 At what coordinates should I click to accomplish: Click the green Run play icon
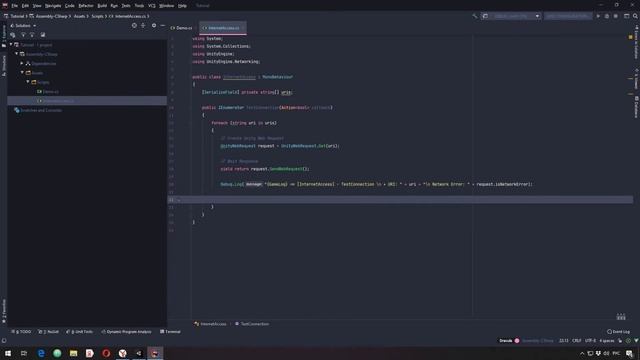598,16
